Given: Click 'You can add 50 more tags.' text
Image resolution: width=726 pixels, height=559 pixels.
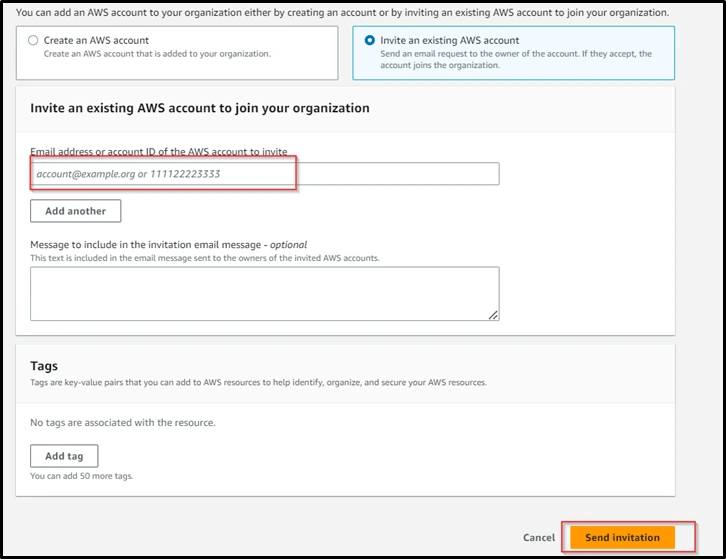Looking at the screenshot, I should [81, 476].
